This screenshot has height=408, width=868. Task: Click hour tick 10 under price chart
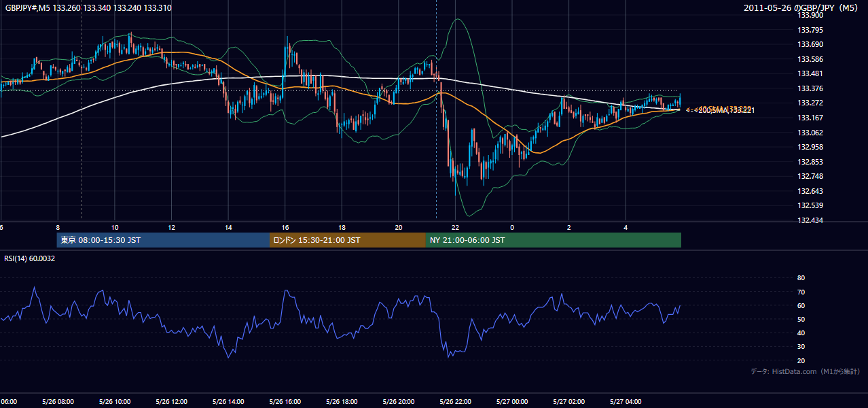tap(115, 227)
